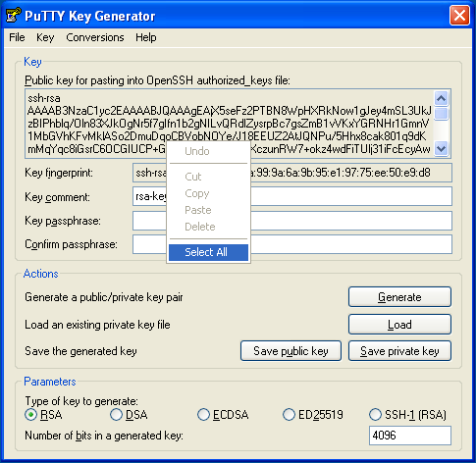The height and width of the screenshot is (463, 476).
Task: Click the Key fingerprint field
Action: pyautogui.click(x=292, y=173)
